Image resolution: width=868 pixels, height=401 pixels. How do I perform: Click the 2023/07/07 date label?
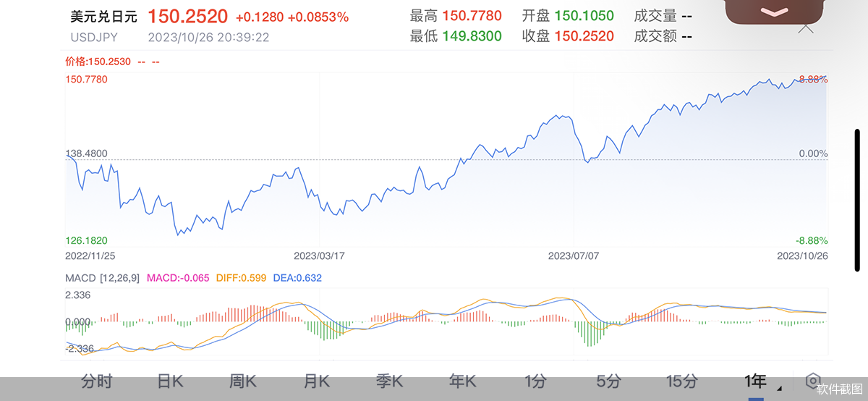pos(574,256)
